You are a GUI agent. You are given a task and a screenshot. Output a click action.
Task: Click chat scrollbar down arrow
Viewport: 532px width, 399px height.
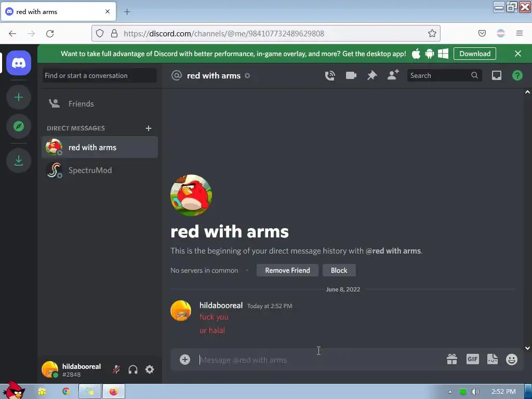pyautogui.click(x=527, y=348)
